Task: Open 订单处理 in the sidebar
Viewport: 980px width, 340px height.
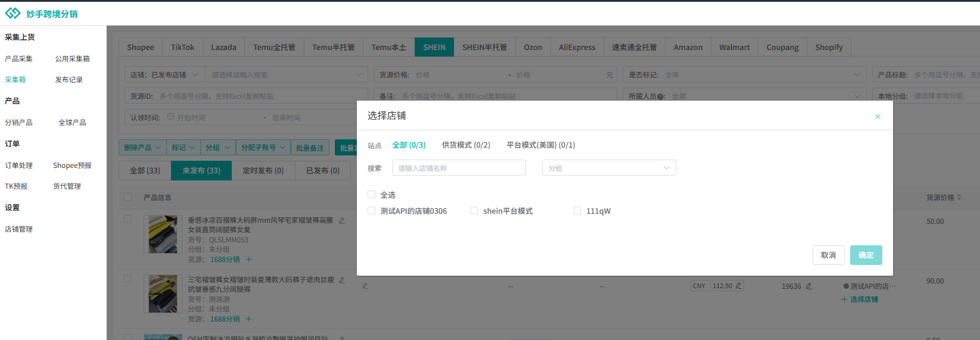Action: [18, 165]
